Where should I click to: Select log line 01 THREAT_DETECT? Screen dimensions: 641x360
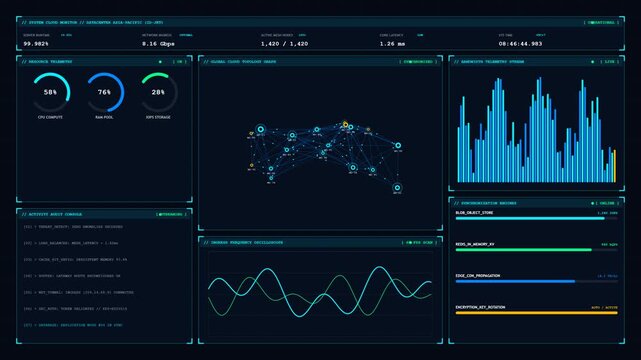(73, 227)
